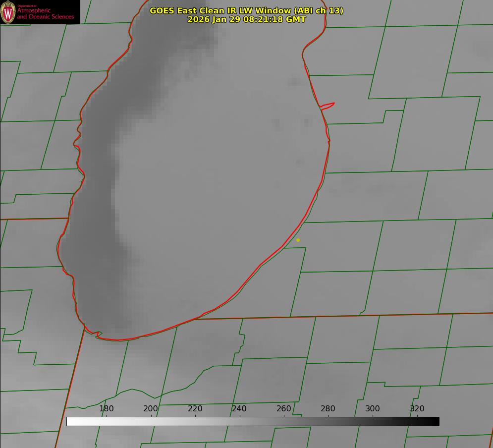
Task: Select the 220 colorbar tick label
Action: [x=195, y=409]
